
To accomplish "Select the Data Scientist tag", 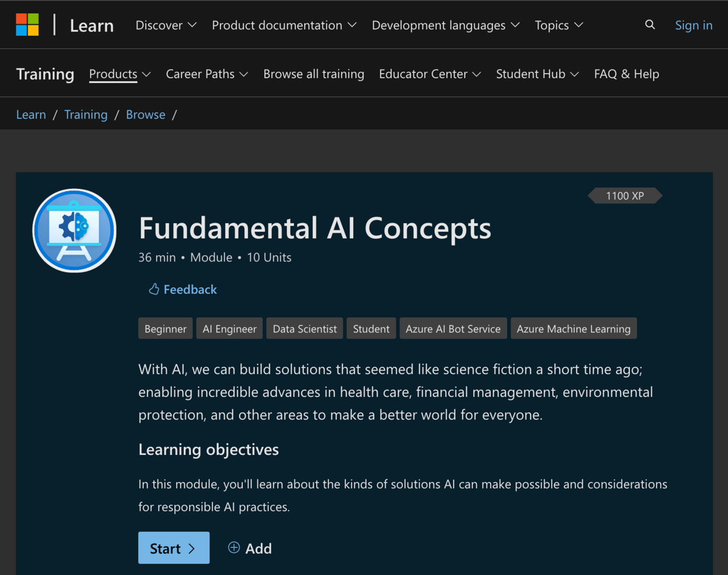I will [305, 329].
